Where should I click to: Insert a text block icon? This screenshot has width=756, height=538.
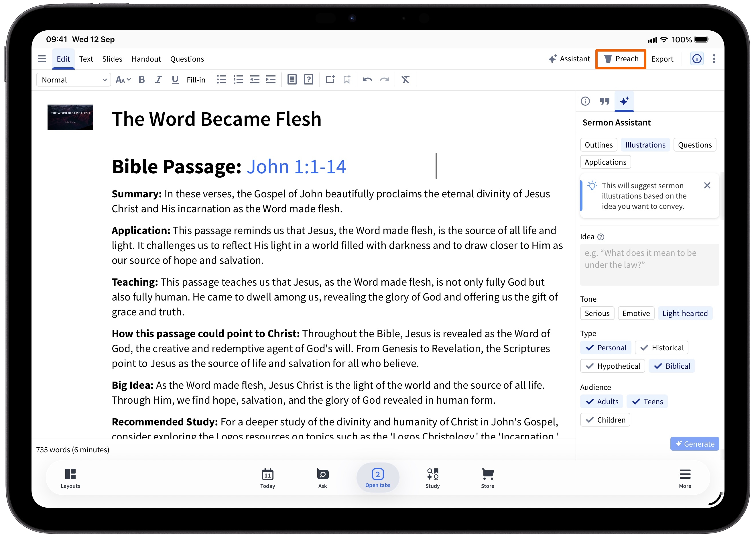(292, 80)
